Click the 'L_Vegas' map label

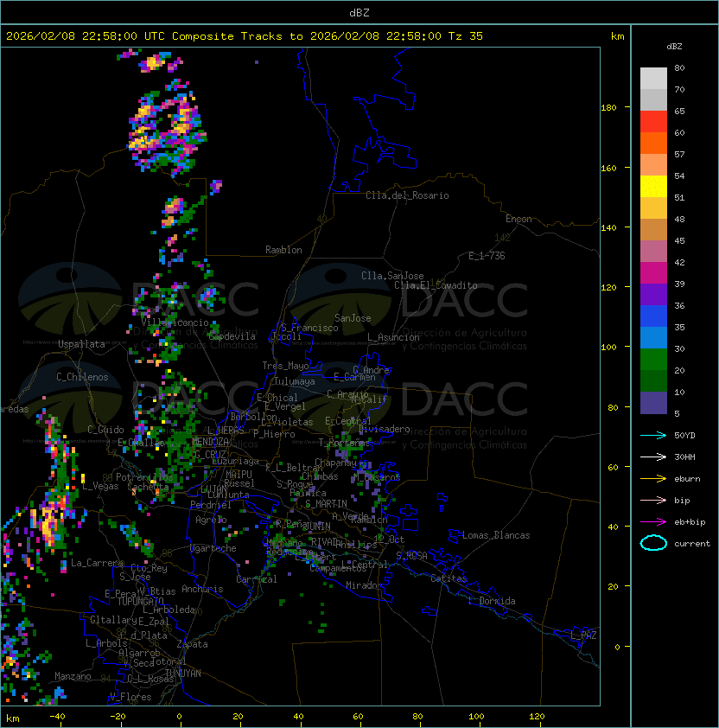(x=100, y=486)
